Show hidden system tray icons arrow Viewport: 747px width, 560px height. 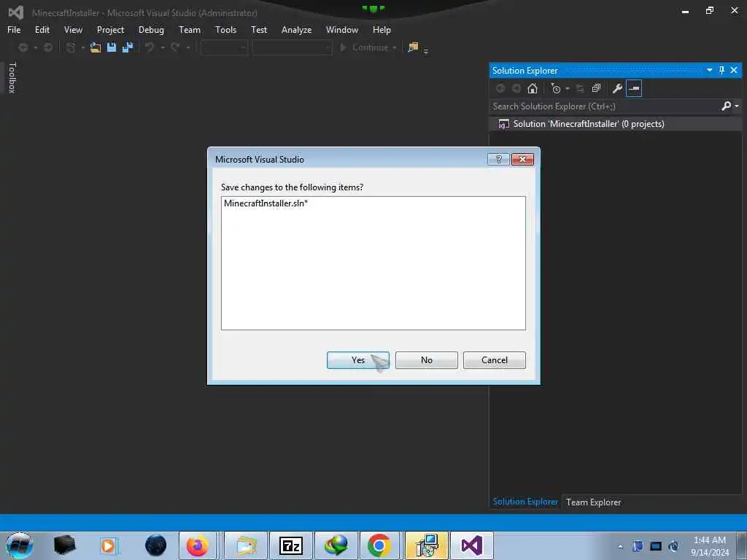(x=620, y=546)
